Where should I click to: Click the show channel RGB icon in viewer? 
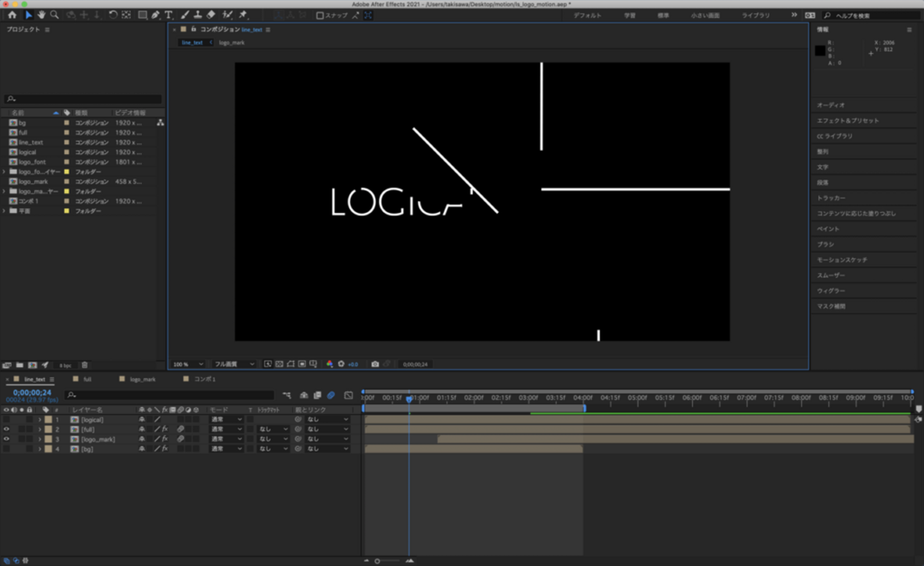click(x=330, y=364)
